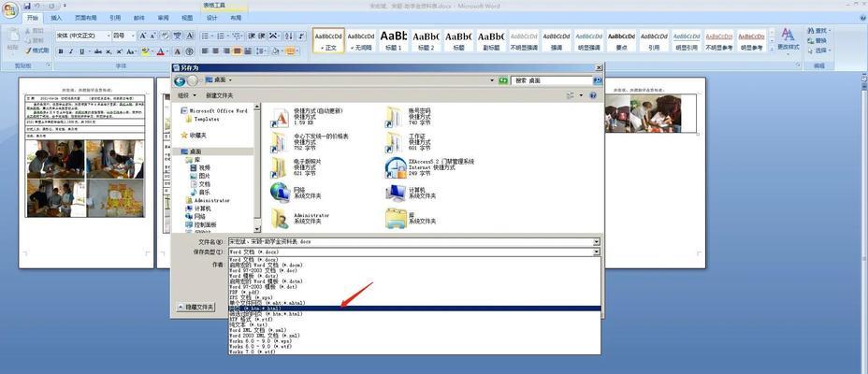Image resolution: width=868 pixels, height=374 pixels.
Task: Click the 计算机 system folder icon in file list
Action: tap(396, 192)
